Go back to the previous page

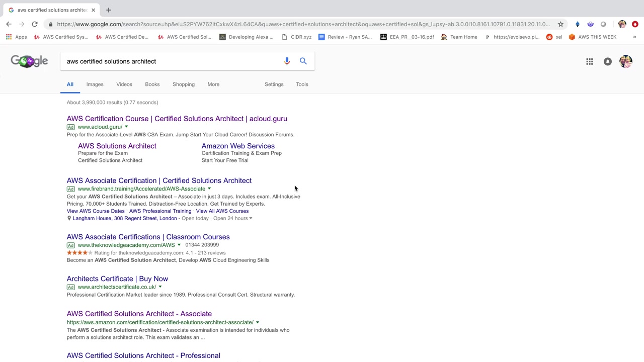pyautogui.click(x=9, y=24)
